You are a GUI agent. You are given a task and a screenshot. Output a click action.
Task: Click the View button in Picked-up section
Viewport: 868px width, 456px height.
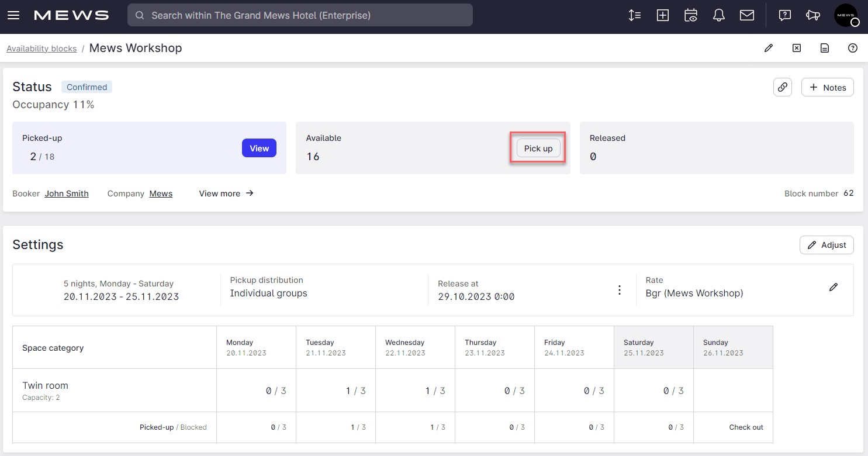(x=259, y=148)
